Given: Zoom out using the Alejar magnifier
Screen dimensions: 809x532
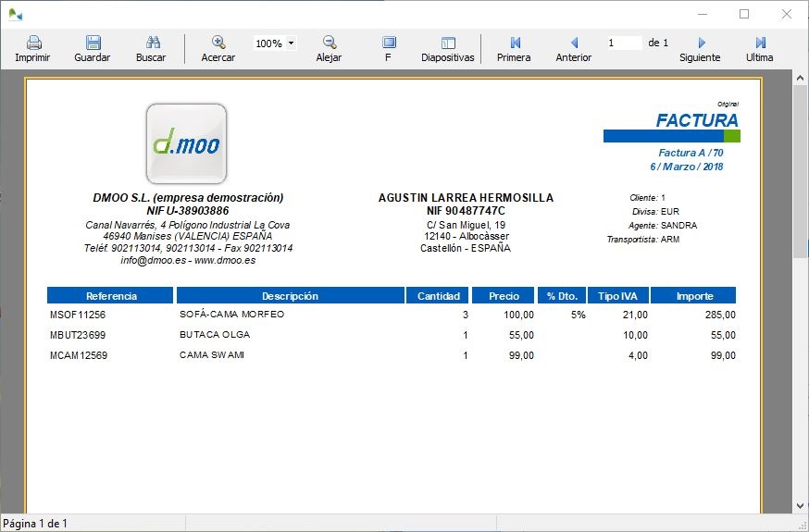Looking at the screenshot, I should 329,43.
